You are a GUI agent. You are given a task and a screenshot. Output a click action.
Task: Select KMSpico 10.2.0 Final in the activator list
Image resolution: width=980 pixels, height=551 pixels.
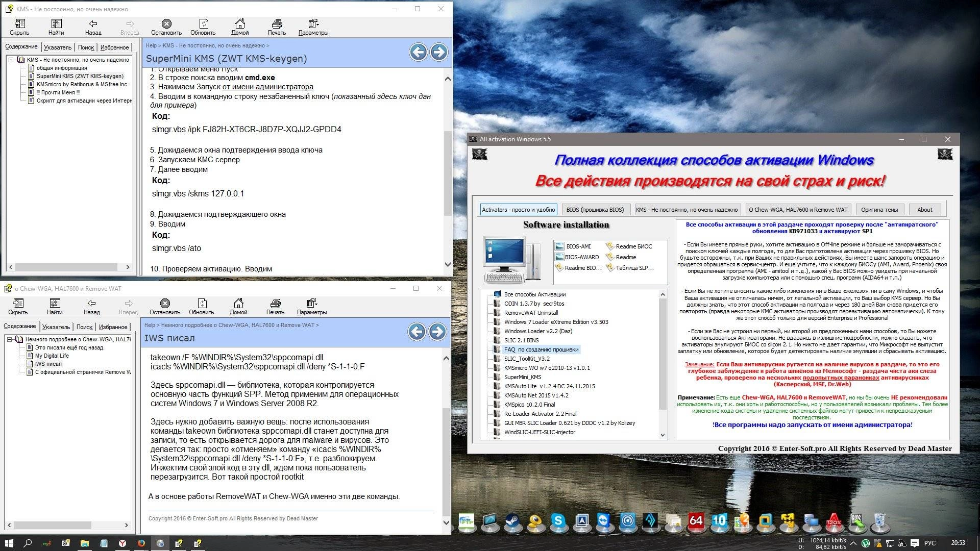pyautogui.click(x=529, y=405)
